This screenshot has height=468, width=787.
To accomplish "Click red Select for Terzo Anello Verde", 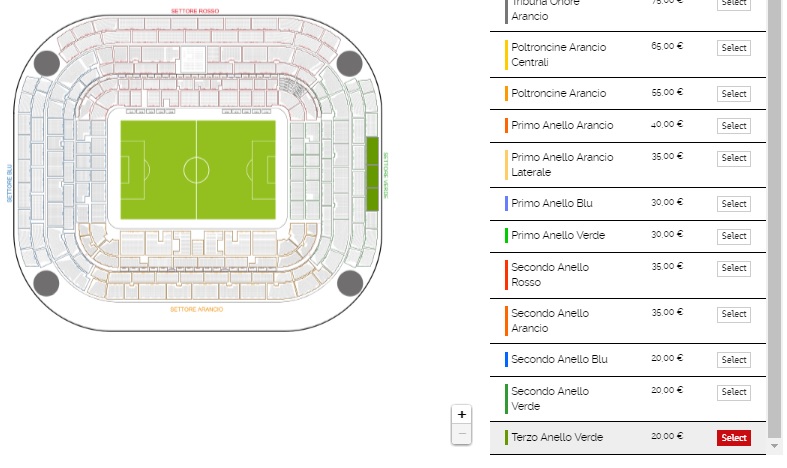I will [x=733, y=437].
